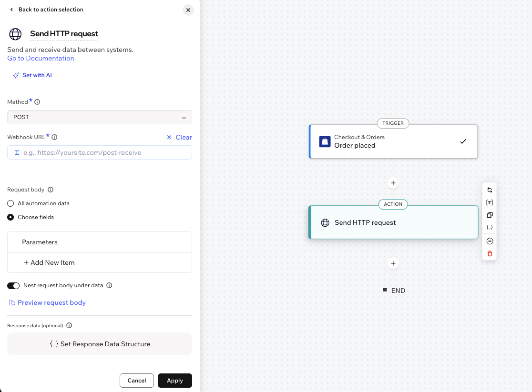Open Preview request body

(x=47, y=303)
